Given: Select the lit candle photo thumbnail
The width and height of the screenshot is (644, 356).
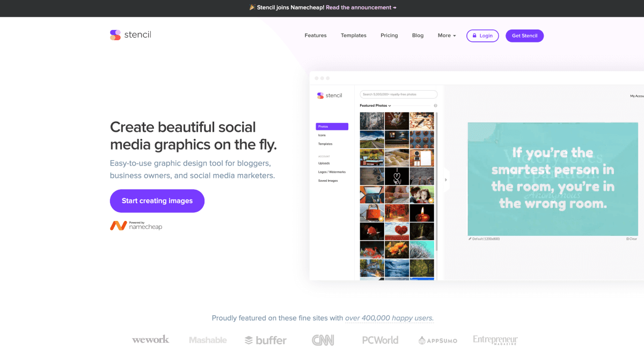Looking at the screenshot, I should coord(422,213).
